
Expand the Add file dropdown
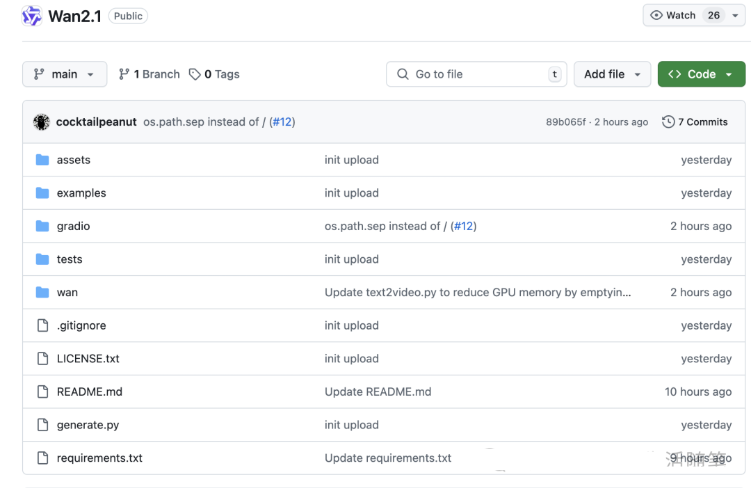click(x=612, y=74)
